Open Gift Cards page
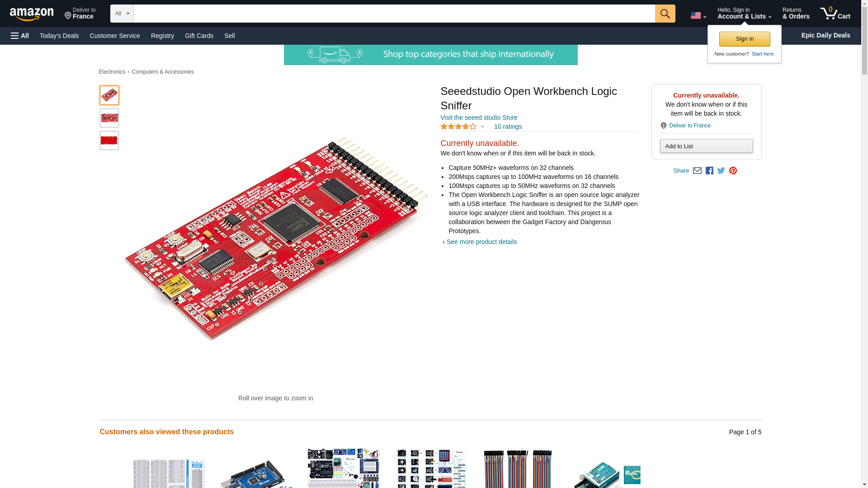Image resolution: width=868 pixels, height=488 pixels. [x=199, y=36]
